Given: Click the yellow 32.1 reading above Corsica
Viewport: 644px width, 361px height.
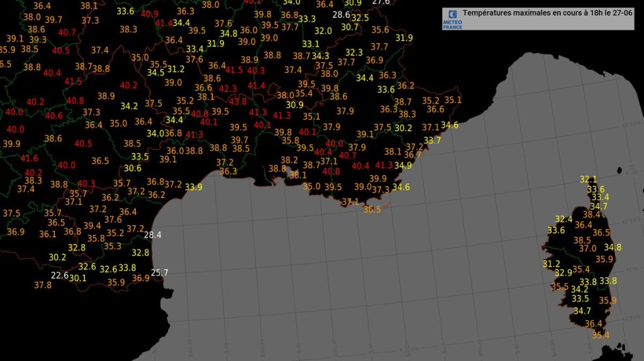Looking at the screenshot, I should point(588,179).
